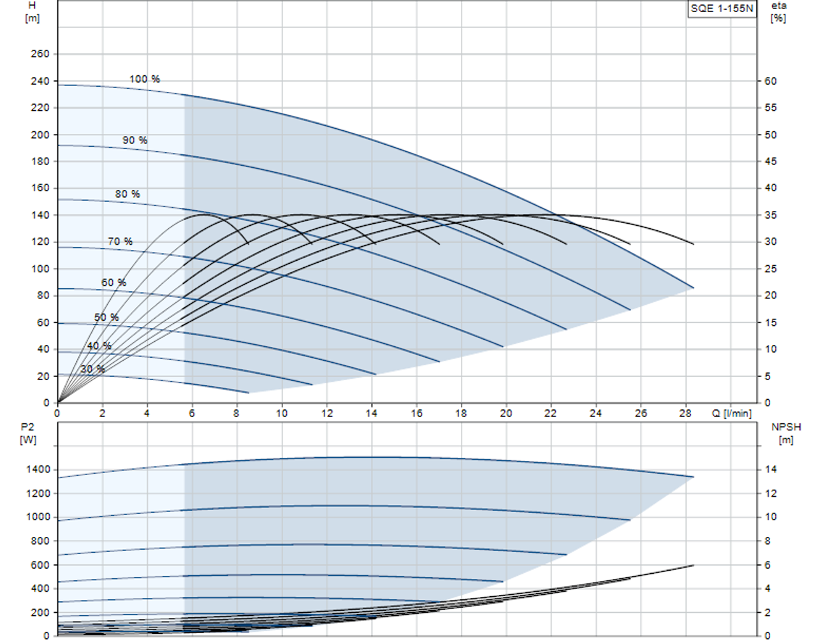This screenshot has width=816, height=644.
Task: Select the 90 % speed curve label
Action: [135, 140]
